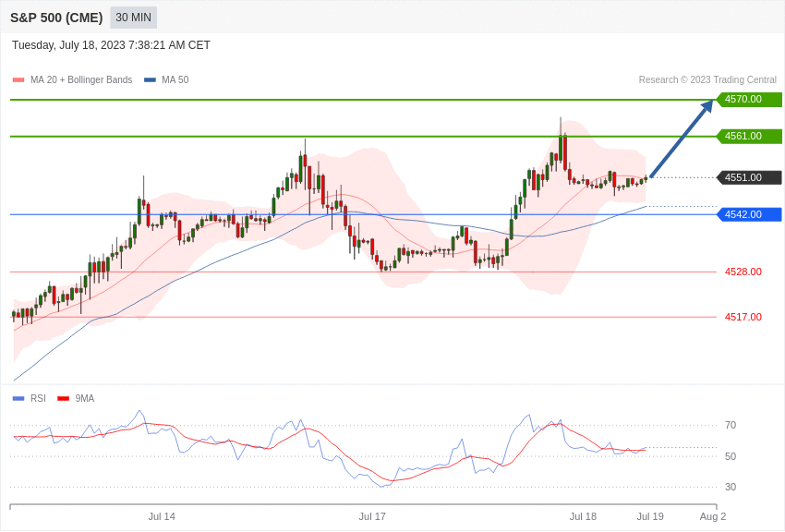Viewport: 785px width, 532px height.
Task: Click the blue upward forecast arrow
Action: click(682, 139)
